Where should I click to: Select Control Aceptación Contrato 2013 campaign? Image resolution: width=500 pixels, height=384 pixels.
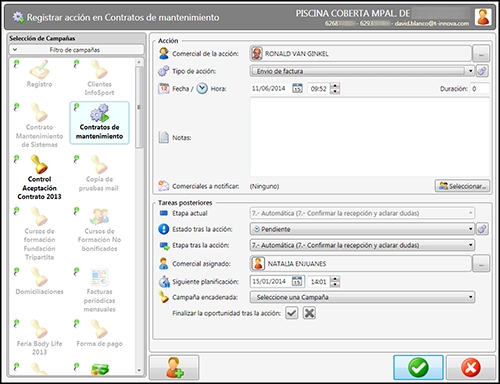point(39,177)
